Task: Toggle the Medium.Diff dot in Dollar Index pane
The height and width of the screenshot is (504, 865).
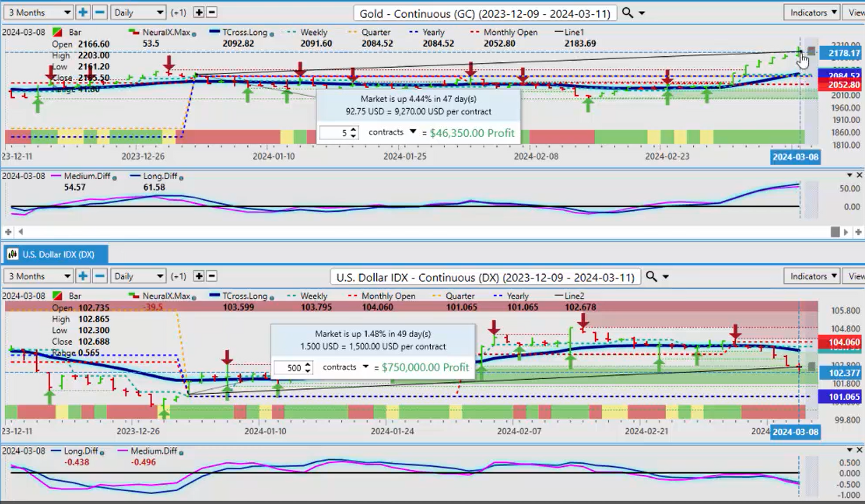Action: [181, 452]
